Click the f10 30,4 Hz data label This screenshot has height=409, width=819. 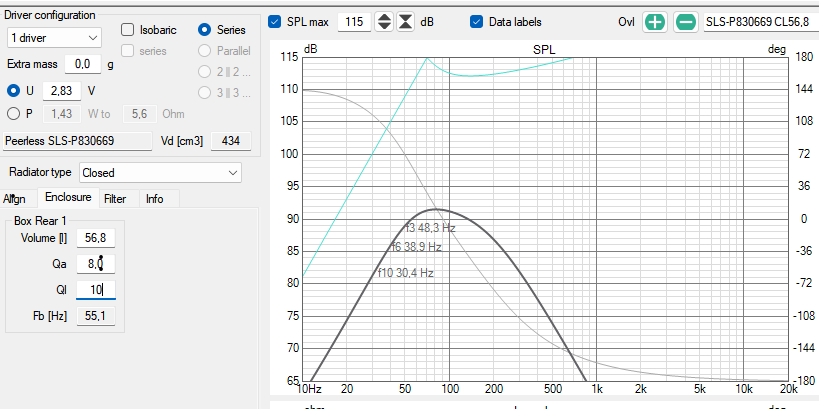tap(406, 273)
